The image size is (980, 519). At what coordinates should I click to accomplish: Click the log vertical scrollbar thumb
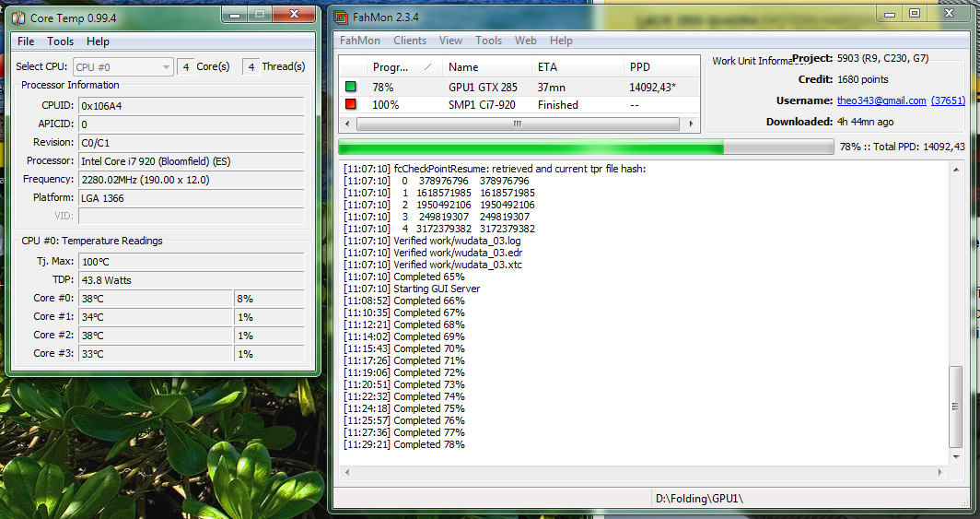956,407
